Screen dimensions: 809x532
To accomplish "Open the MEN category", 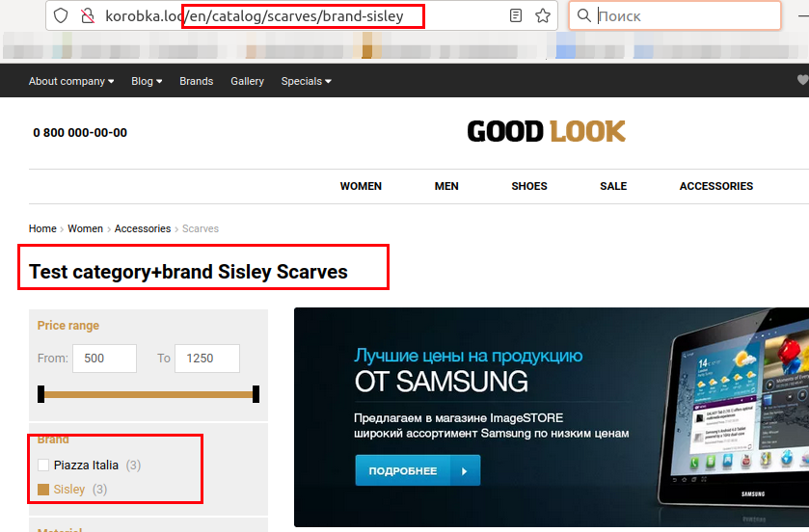I will pyautogui.click(x=446, y=186).
